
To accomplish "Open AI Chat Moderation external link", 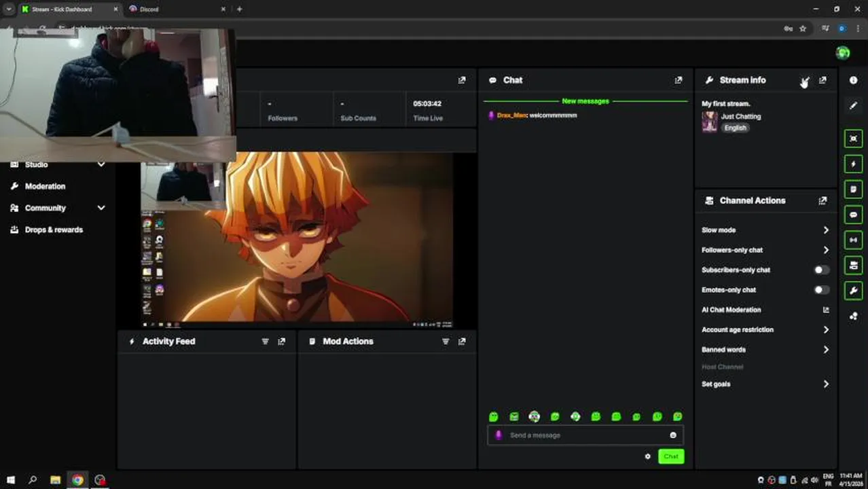I will point(826,310).
